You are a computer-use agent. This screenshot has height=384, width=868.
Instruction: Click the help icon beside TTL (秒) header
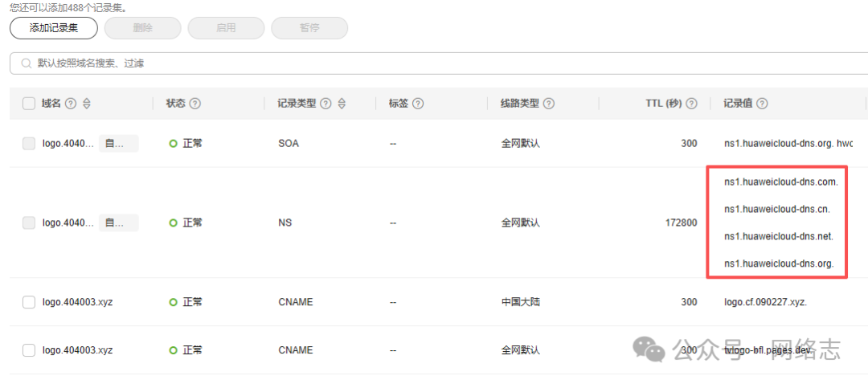[692, 104]
